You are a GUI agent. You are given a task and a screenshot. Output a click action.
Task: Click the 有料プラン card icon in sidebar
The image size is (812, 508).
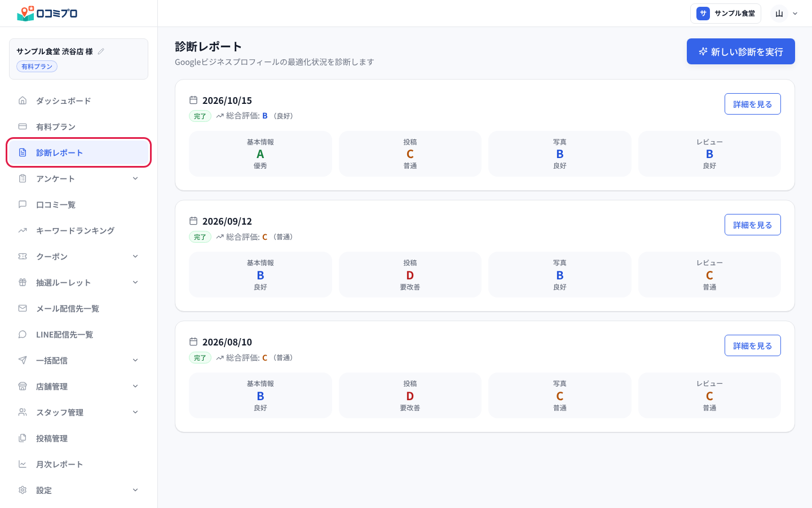[x=23, y=126]
